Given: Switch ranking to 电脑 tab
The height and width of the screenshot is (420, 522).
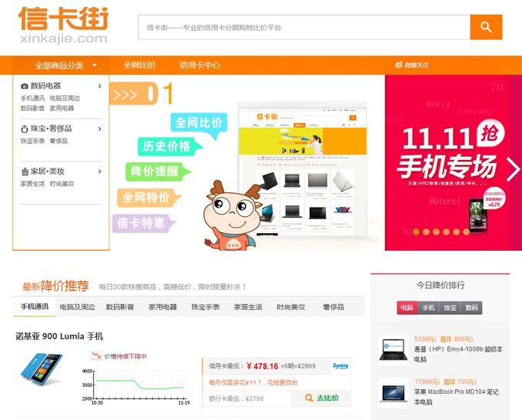Looking at the screenshot, I should click(407, 308).
